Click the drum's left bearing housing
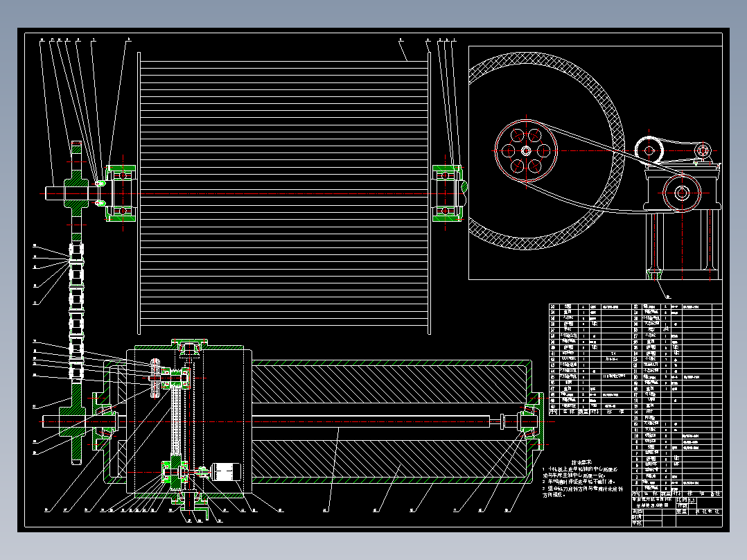Viewport: 747px width, 560px height. coord(121,193)
